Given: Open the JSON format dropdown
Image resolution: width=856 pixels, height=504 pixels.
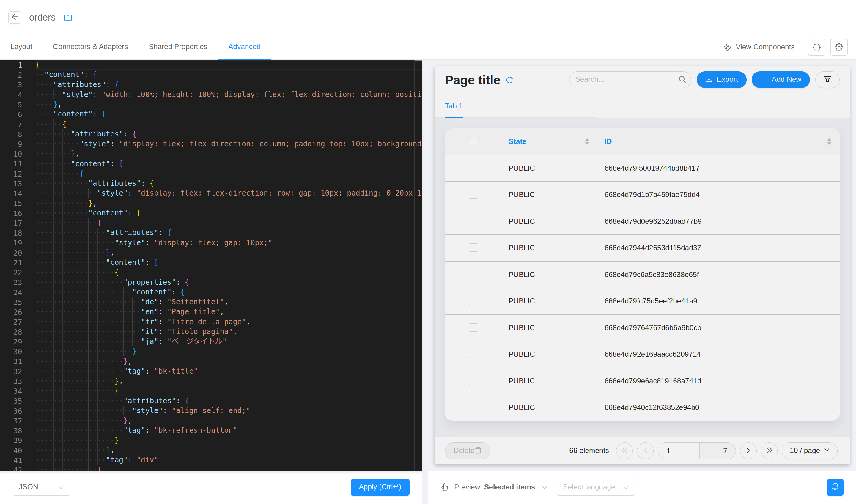Looking at the screenshot, I should 41,487.
